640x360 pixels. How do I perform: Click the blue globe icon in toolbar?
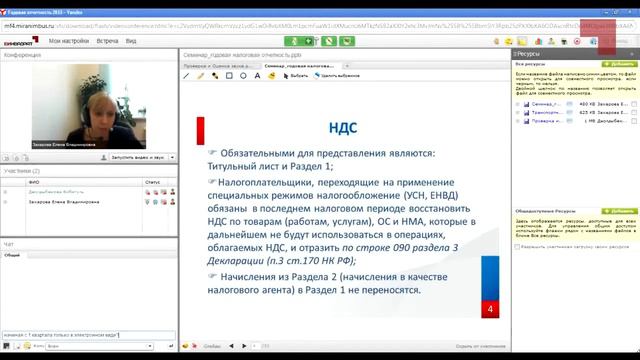(593, 41)
